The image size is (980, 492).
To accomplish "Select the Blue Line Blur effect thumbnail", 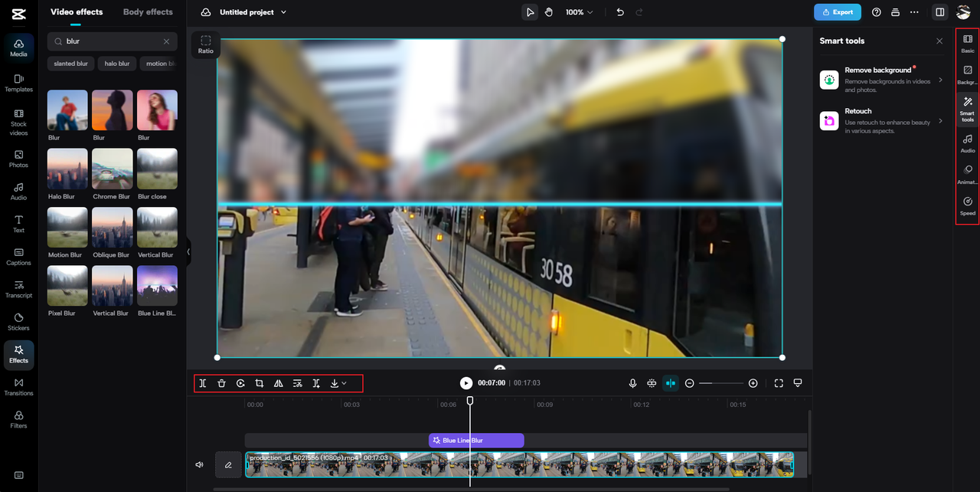I will [157, 285].
